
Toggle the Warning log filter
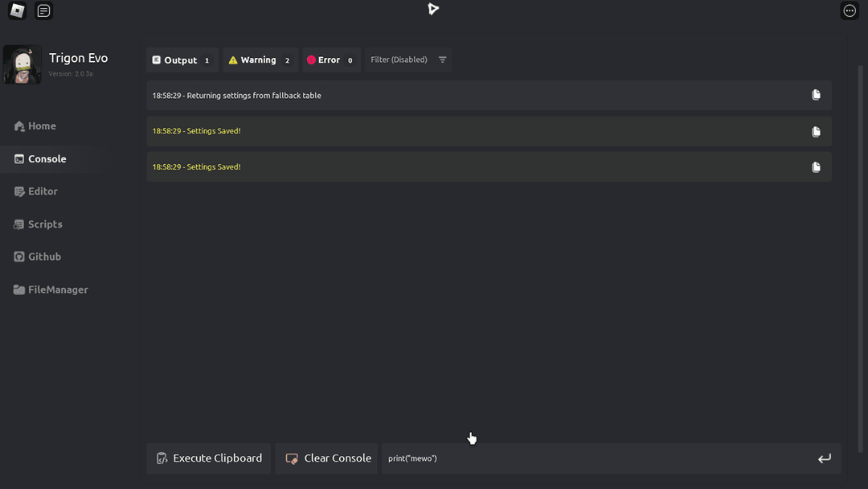coord(260,59)
